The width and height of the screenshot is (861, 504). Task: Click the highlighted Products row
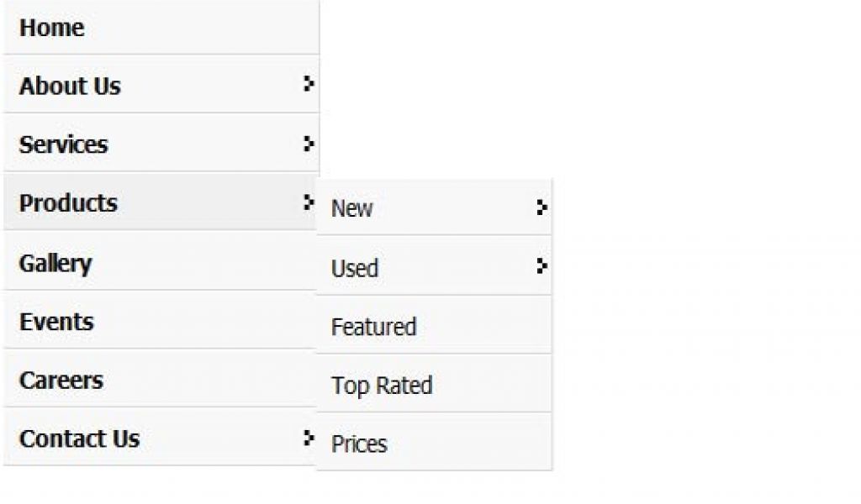coord(151,203)
